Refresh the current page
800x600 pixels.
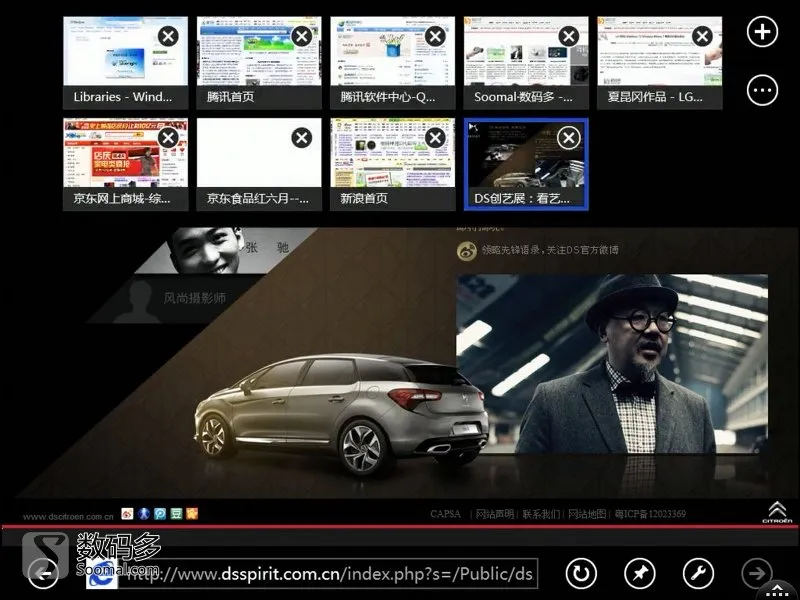pyautogui.click(x=581, y=573)
